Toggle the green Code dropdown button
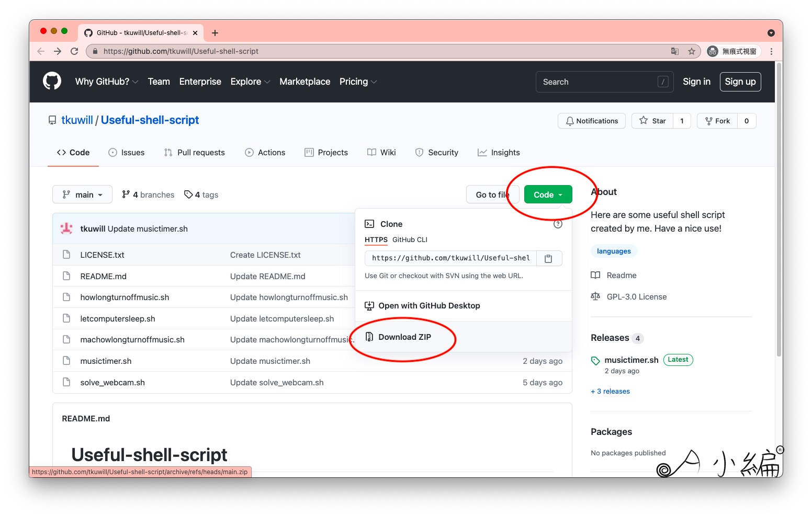 [x=548, y=194]
